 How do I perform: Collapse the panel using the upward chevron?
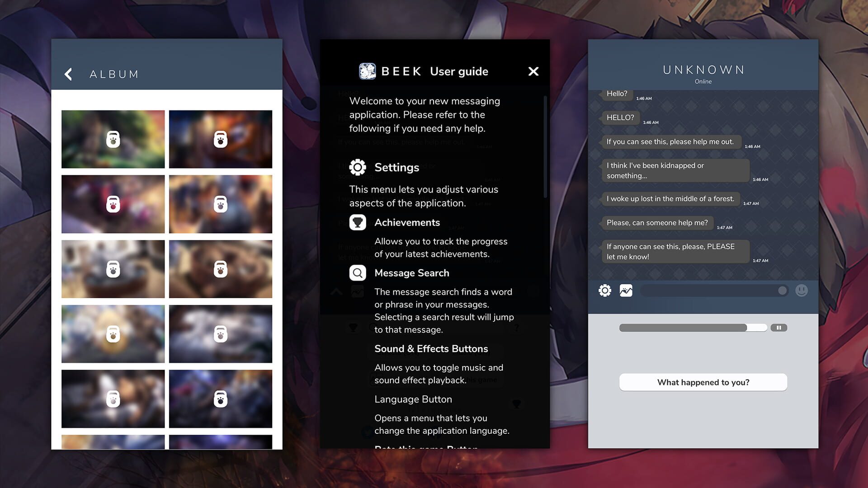(x=336, y=291)
